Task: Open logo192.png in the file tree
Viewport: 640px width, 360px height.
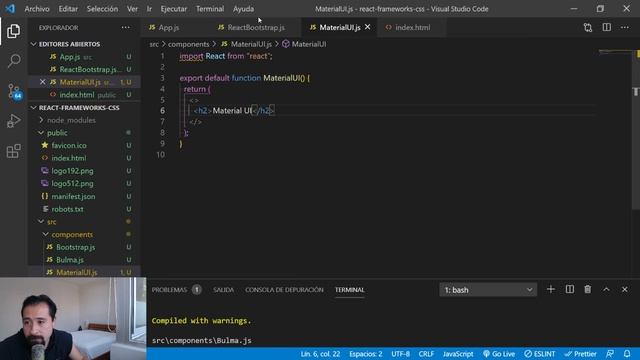Action: [x=72, y=171]
